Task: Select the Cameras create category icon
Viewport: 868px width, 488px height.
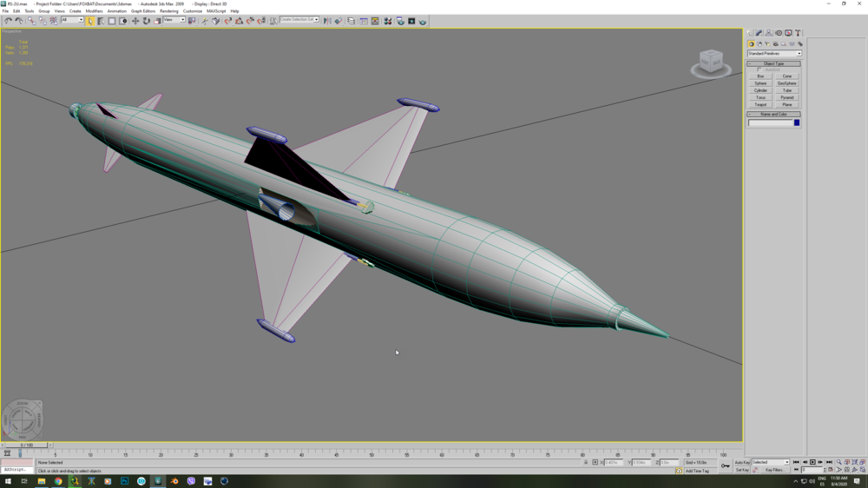Action: pyautogui.click(x=775, y=44)
